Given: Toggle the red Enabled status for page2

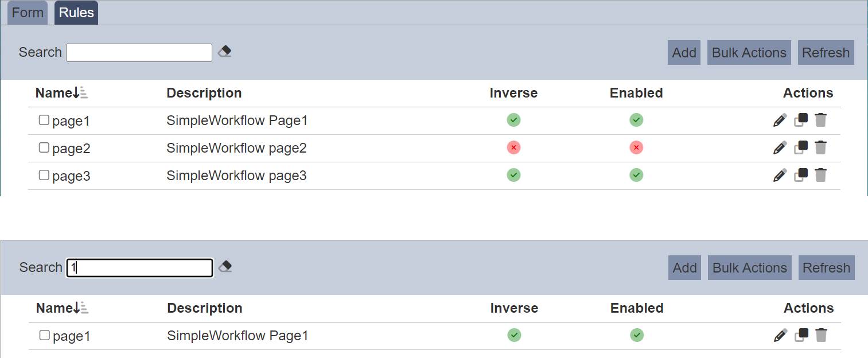Looking at the screenshot, I should pos(636,148).
